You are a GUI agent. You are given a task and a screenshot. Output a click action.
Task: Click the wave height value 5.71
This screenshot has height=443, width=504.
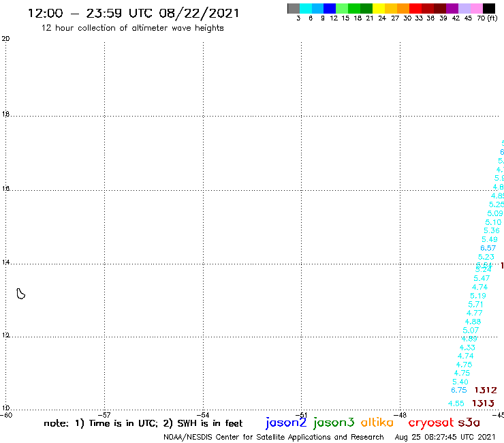(x=475, y=305)
